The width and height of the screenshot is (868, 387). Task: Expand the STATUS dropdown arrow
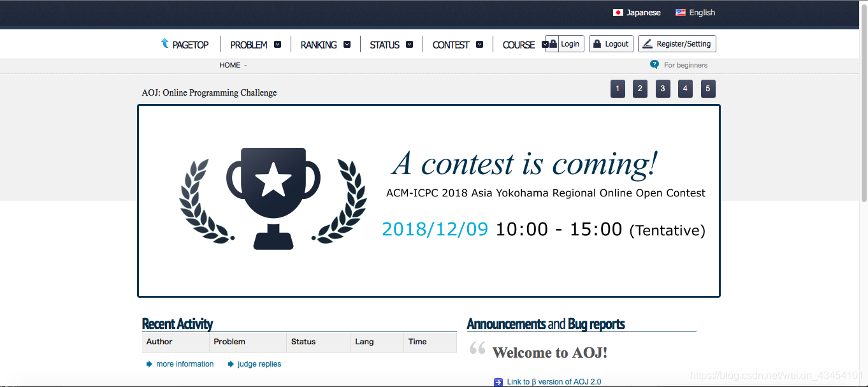pos(409,45)
